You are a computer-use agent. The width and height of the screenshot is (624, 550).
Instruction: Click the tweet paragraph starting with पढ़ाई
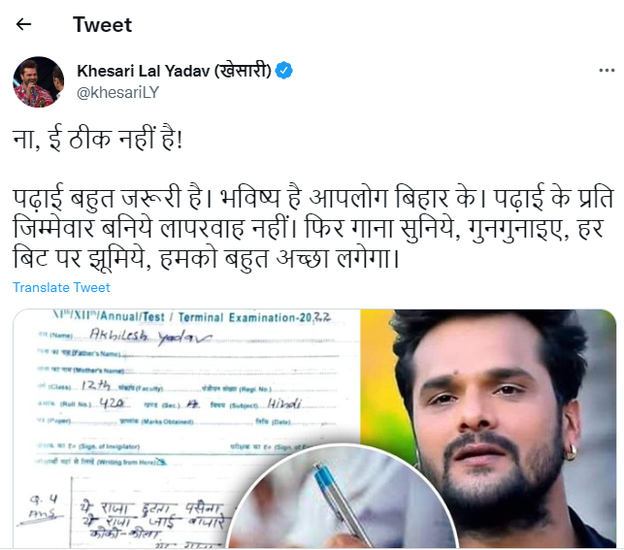(x=313, y=228)
